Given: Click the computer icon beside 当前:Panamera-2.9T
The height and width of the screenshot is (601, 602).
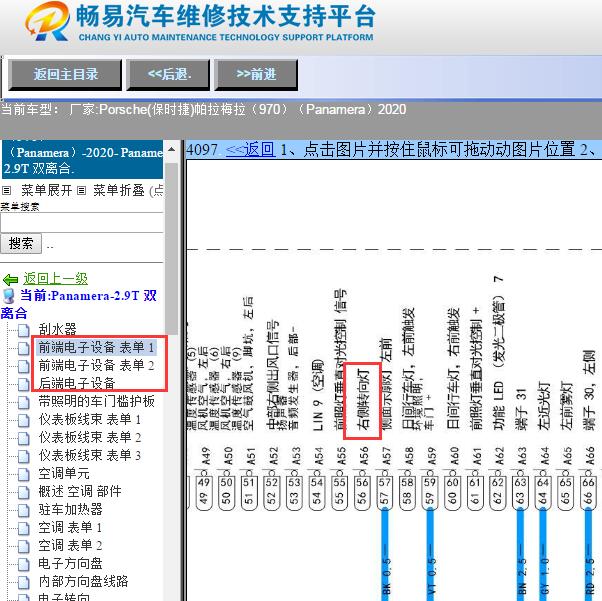Looking at the screenshot, I should [x=8, y=296].
